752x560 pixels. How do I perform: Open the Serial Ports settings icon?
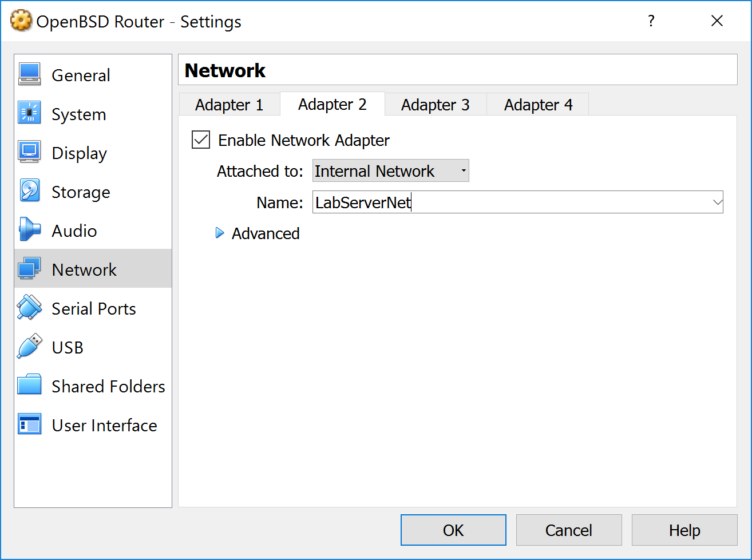(x=29, y=308)
